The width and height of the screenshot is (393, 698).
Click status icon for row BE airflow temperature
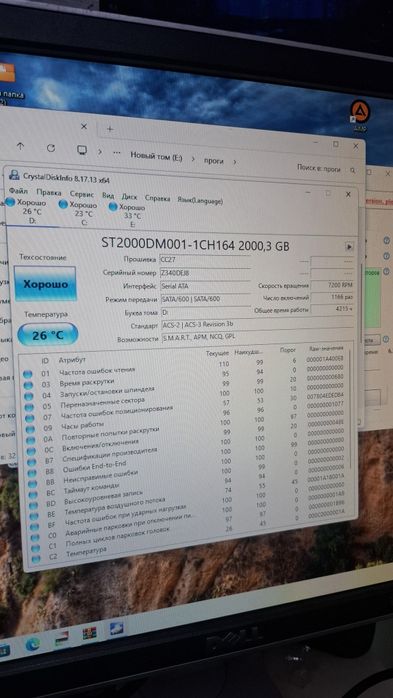[x=34, y=516]
